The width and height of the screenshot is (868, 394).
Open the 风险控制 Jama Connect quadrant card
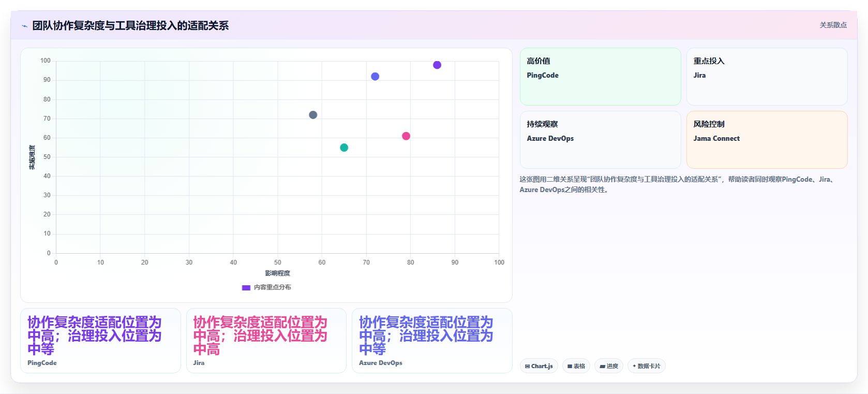(767, 140)
